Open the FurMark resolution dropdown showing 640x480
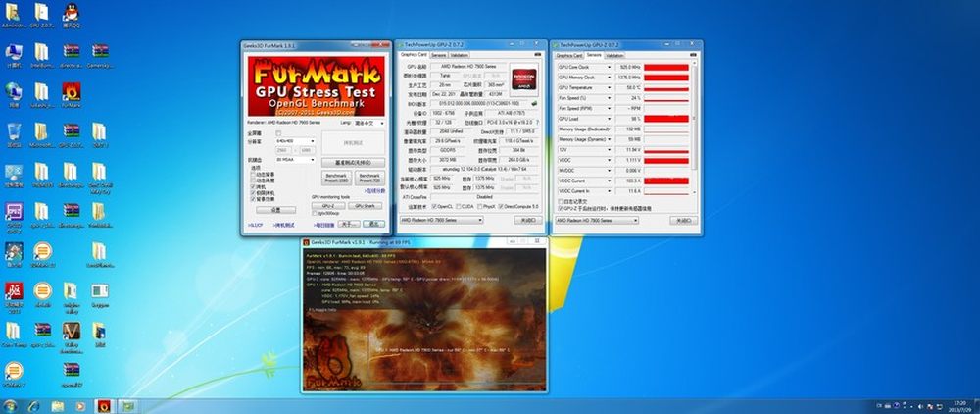Image resolution: width=980 pixels, height=414 pixels. point(296,140)
